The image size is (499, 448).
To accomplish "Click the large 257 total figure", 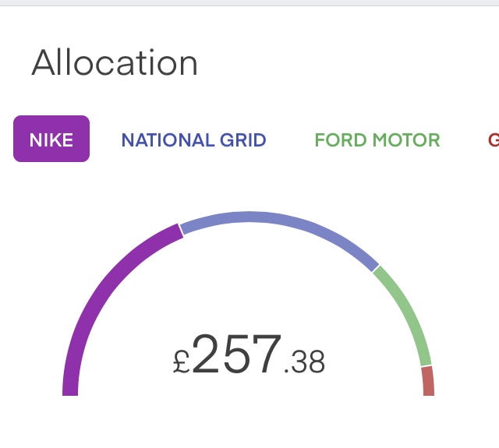I will (x=237, y=354).
